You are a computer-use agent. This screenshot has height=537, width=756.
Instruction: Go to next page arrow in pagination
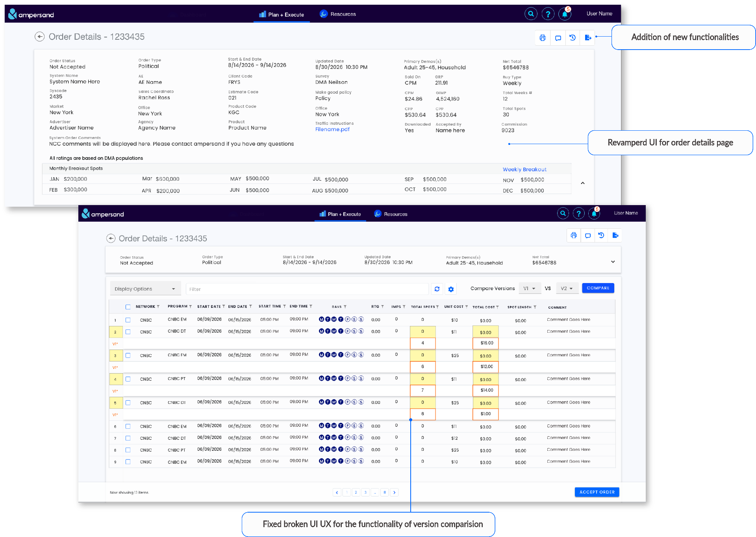pos(394,492)
